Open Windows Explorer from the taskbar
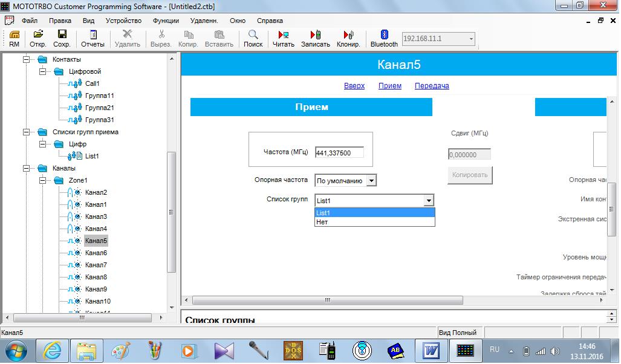This screenshot has width=621, height=364. click(86, 351)
